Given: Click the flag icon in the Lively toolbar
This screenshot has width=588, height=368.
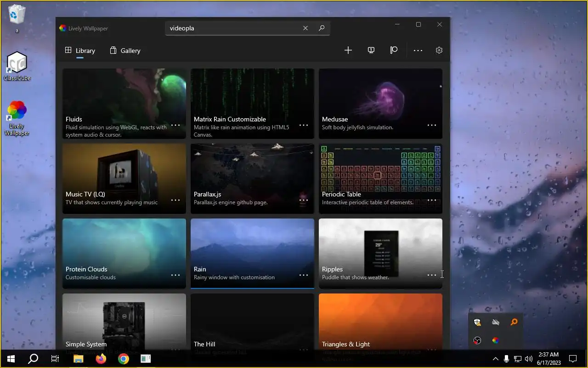Looking at the screenshot, I should [394, 50].
